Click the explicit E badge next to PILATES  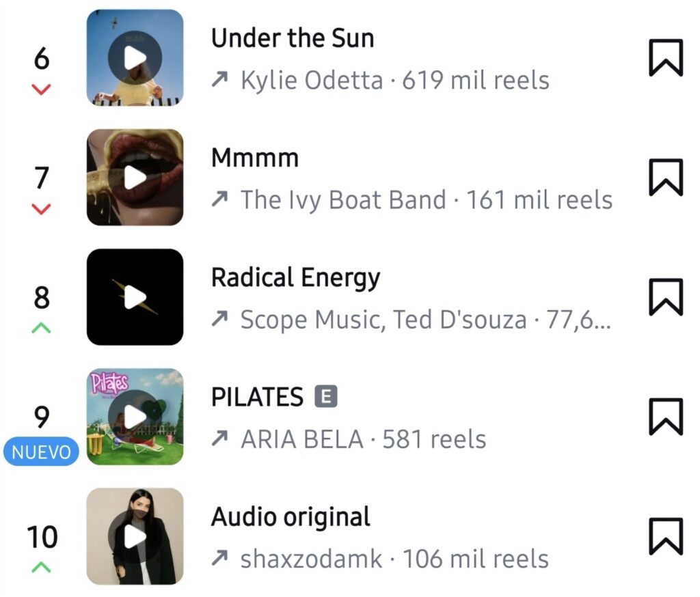(326, 396)
